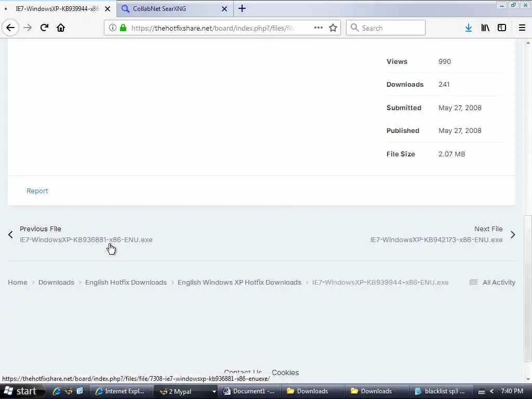Bookmark this page with the star icon
This screenshot has width=532, height=399.
pos(333,28)
